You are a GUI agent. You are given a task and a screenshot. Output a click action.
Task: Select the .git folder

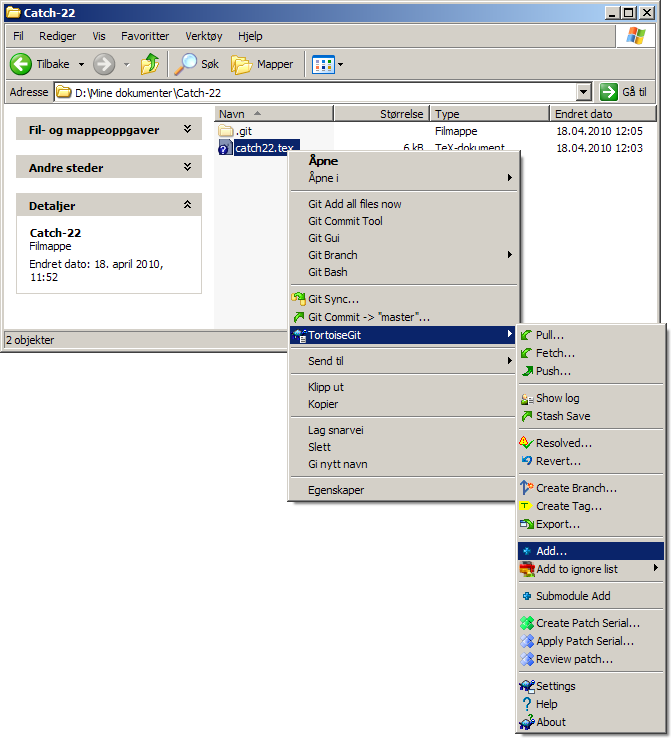pos(235,131)
